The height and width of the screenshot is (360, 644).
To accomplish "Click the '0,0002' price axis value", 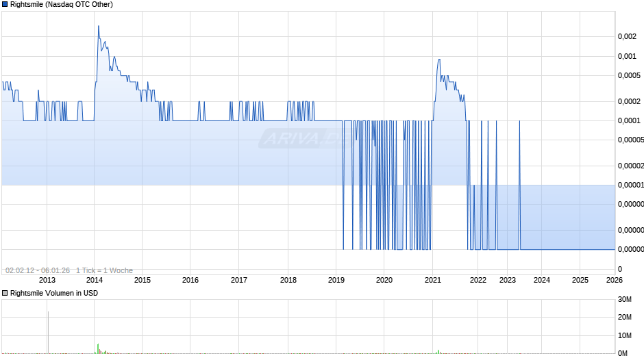I will [629, 101].
